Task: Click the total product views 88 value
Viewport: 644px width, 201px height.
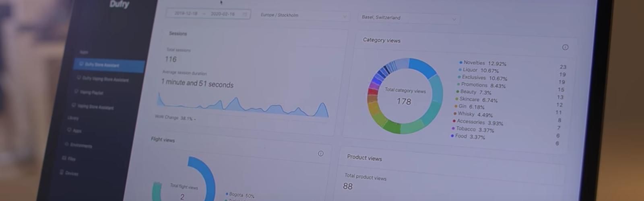Action: click(x=348, y=186)
